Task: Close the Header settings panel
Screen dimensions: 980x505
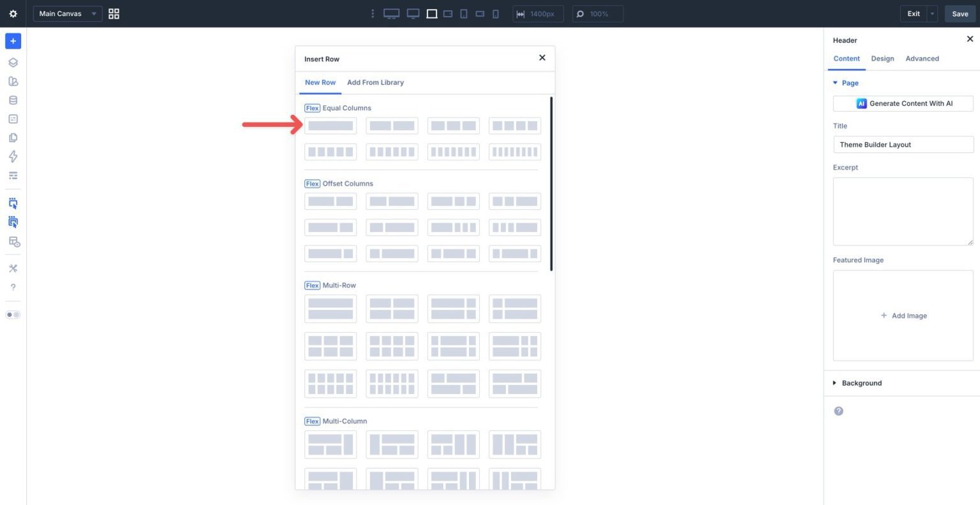Action: coord(970,39)
